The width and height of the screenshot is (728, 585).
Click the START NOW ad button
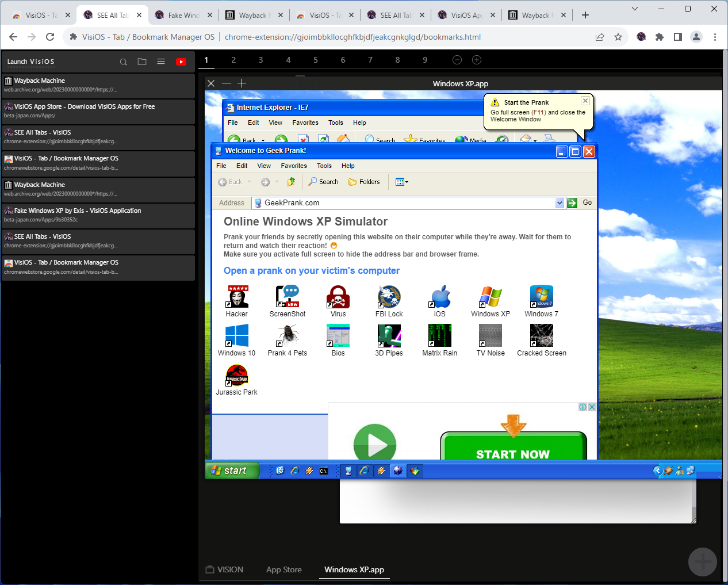pyautogui.click(x=514, y=454)
